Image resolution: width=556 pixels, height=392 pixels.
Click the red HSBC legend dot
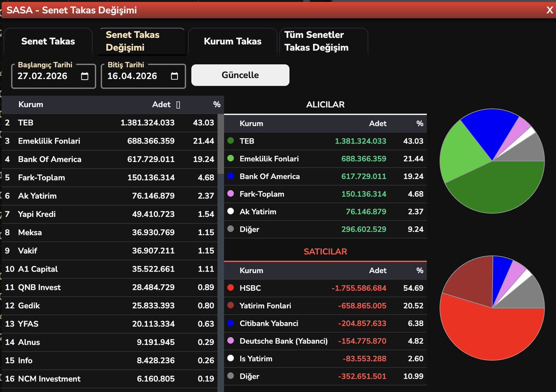(230, 288)
